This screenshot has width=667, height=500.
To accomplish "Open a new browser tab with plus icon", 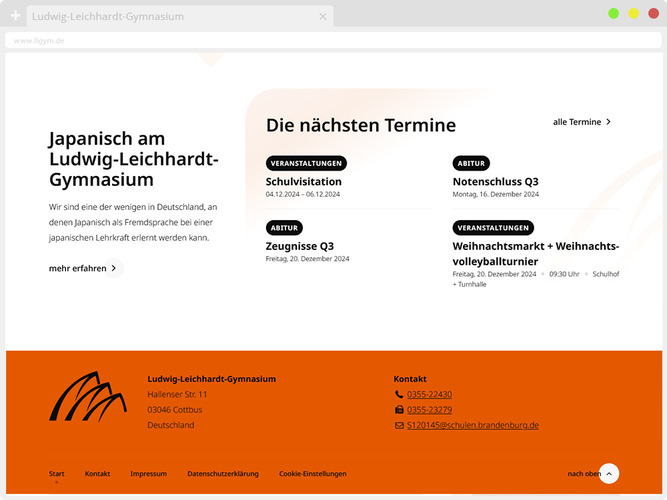I will tap(15, 16).
